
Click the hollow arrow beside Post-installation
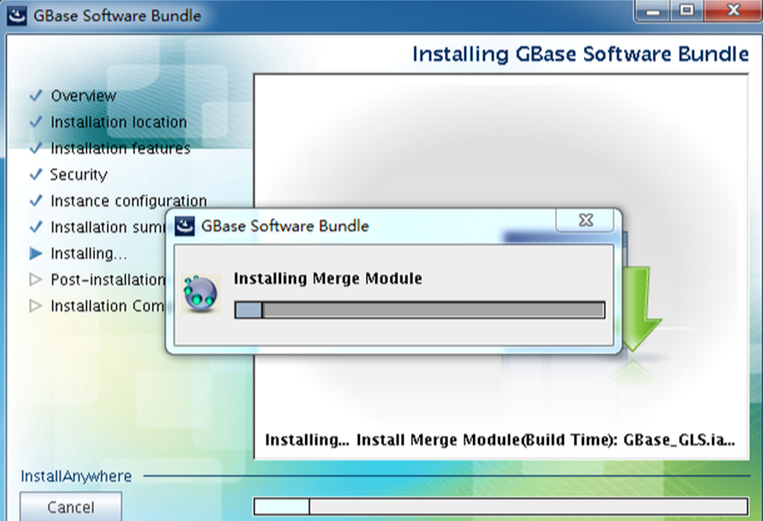click(36, 279)
